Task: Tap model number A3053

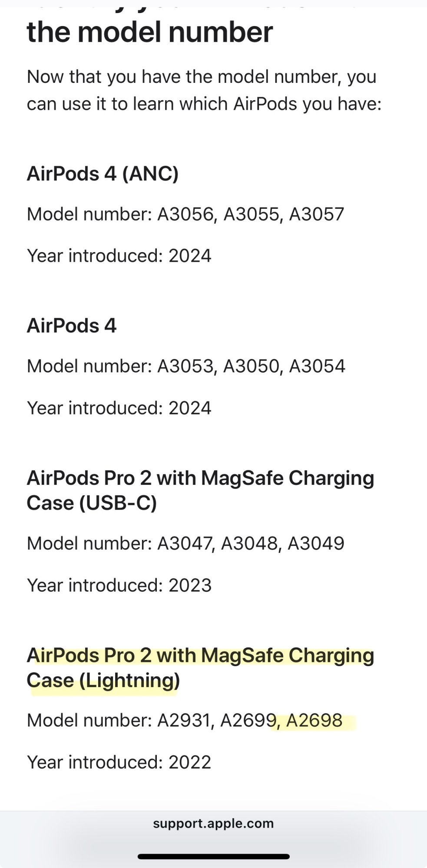Action: point(186,366)
